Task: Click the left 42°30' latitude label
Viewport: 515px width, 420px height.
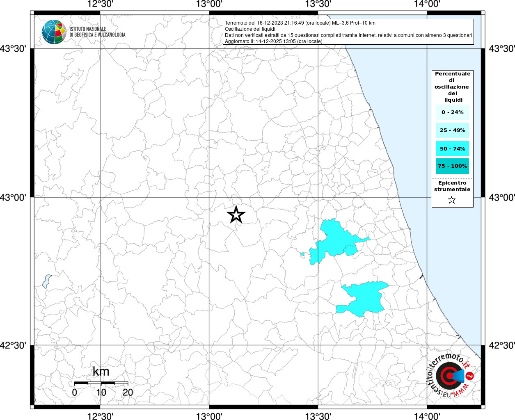Action: (x=13, y=346)
